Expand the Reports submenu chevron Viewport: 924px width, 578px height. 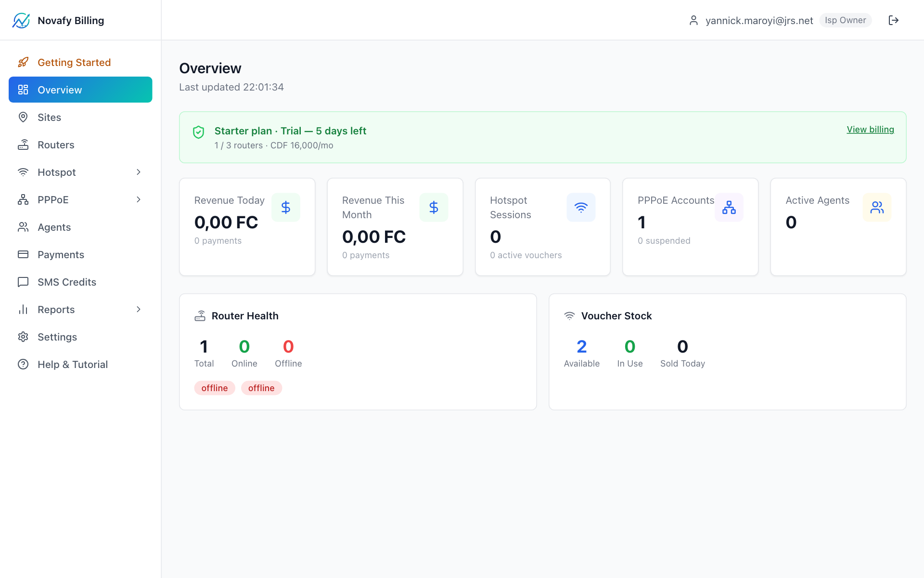[x=139, y=309]
